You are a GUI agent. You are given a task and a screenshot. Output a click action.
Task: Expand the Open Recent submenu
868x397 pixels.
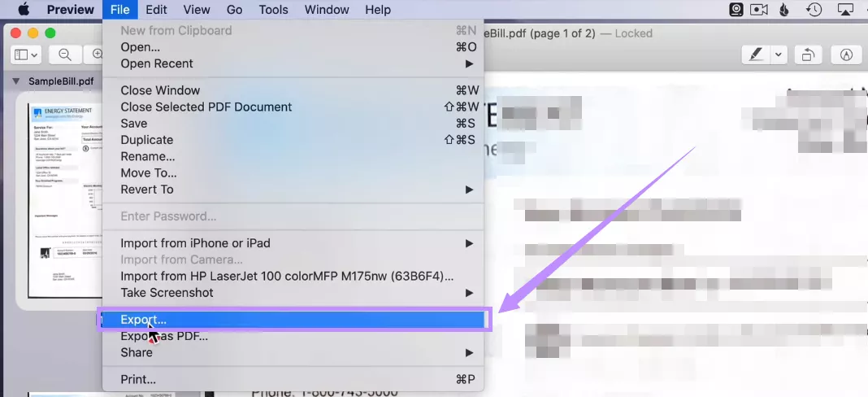tap(293, 63)
